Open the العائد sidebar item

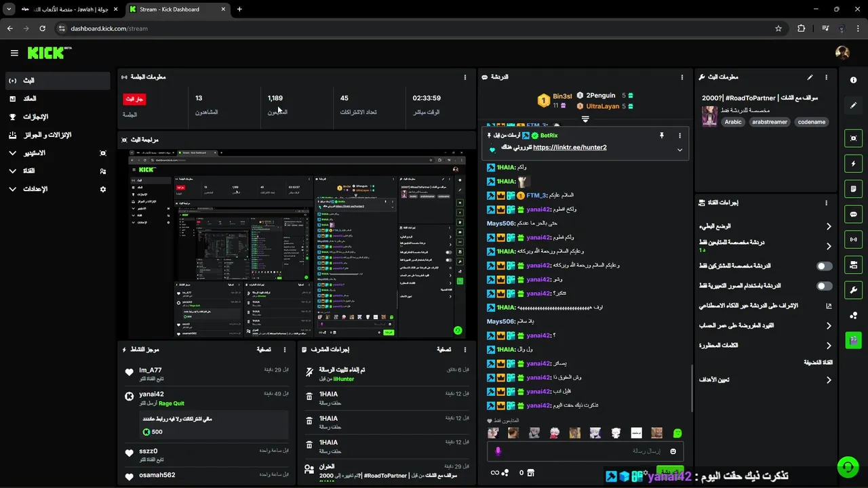(57, 99)
